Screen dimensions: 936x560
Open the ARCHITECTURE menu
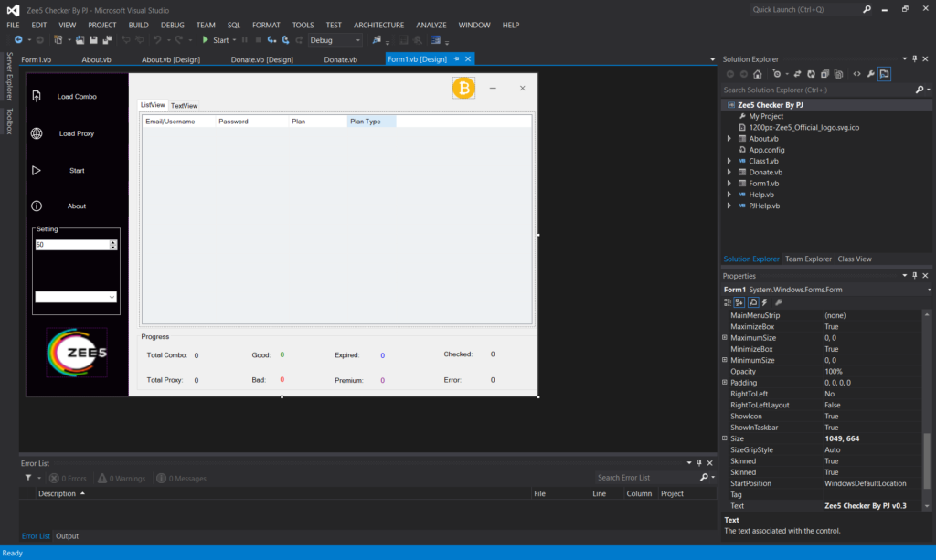(x=378, y=25)
